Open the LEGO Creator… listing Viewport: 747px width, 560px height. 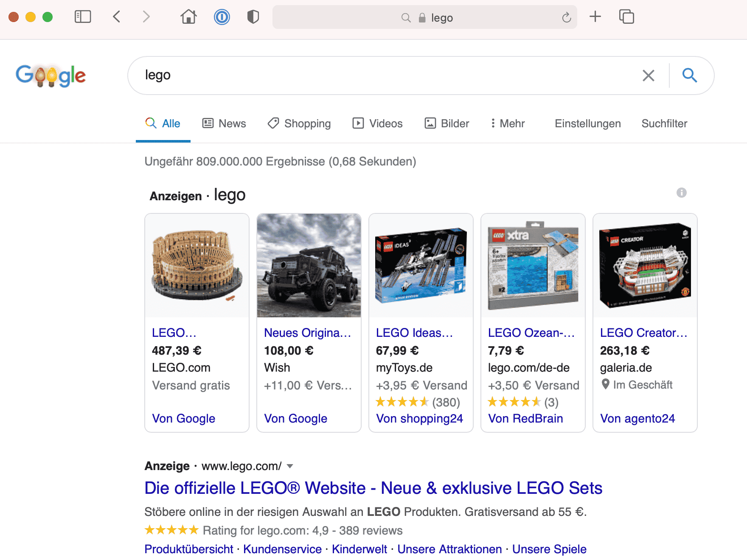[643, 333]
